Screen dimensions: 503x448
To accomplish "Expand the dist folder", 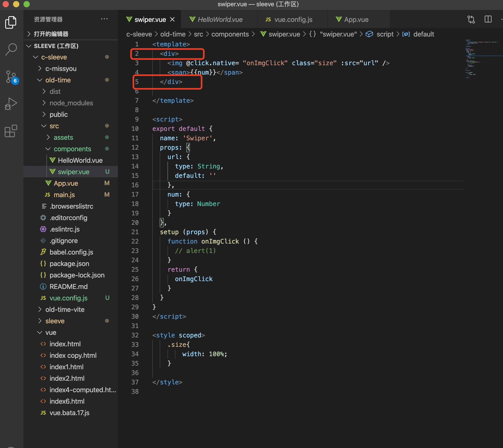I will (x=44, y=91).
